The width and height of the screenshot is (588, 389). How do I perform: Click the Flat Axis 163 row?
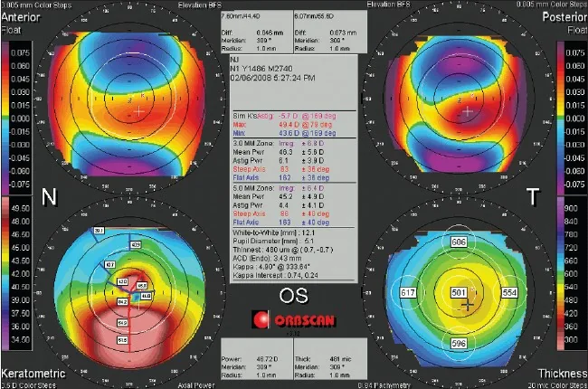(x=281, y=223)
